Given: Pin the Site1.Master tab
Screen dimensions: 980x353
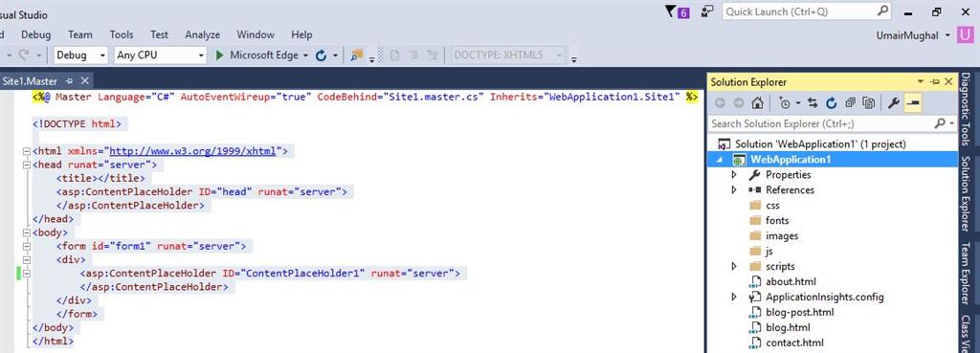Looking at the screenshot, I should point(69,81).
